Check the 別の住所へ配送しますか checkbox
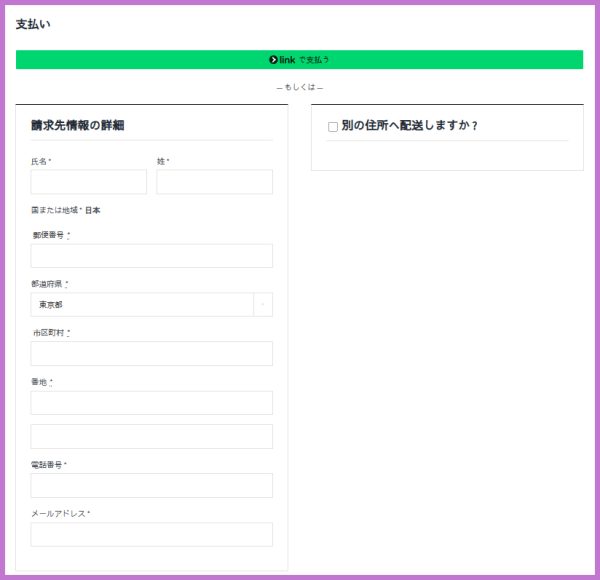Screen dimensions: 600x580 point(333,127)
